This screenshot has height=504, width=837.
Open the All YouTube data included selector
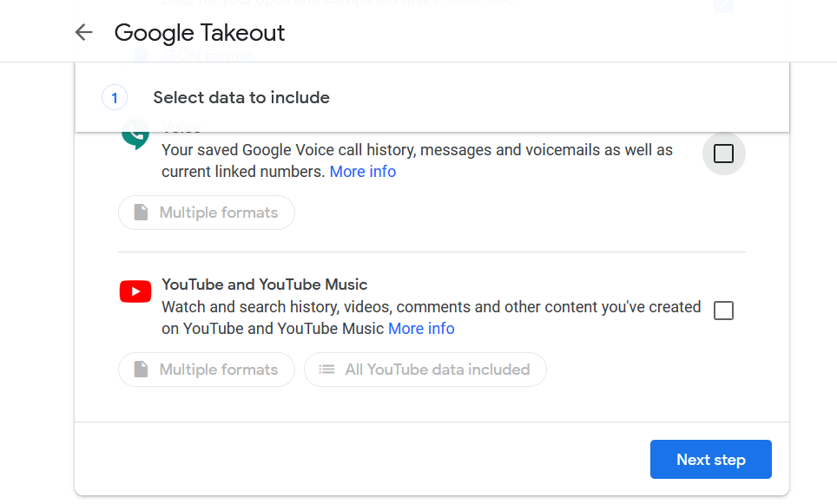(x=425, y=369)
